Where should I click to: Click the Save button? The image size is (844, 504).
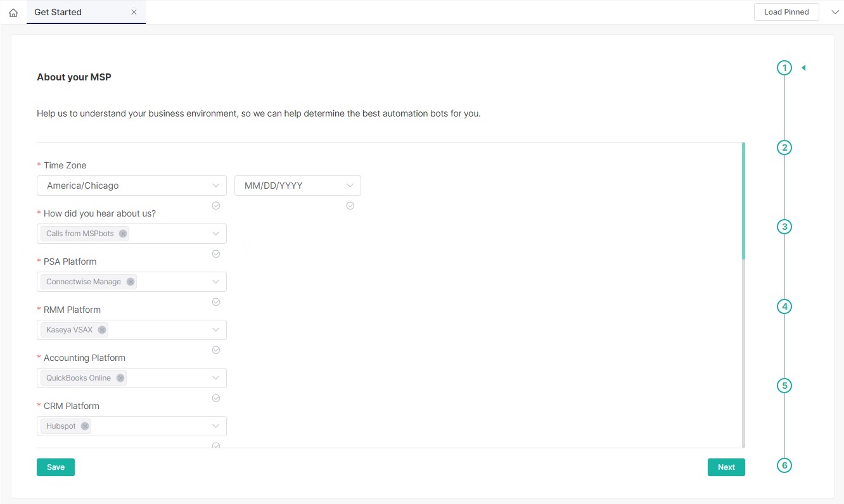click(x=56, y=467)
